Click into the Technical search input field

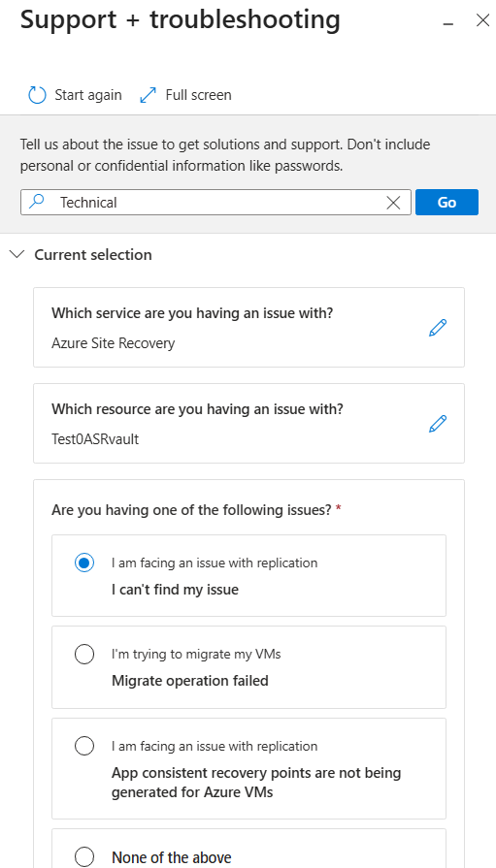[x=216, y=202]
